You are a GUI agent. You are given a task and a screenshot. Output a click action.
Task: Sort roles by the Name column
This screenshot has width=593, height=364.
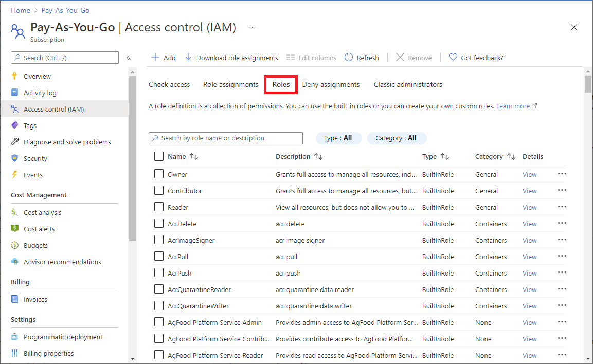[x=178, y=156]
